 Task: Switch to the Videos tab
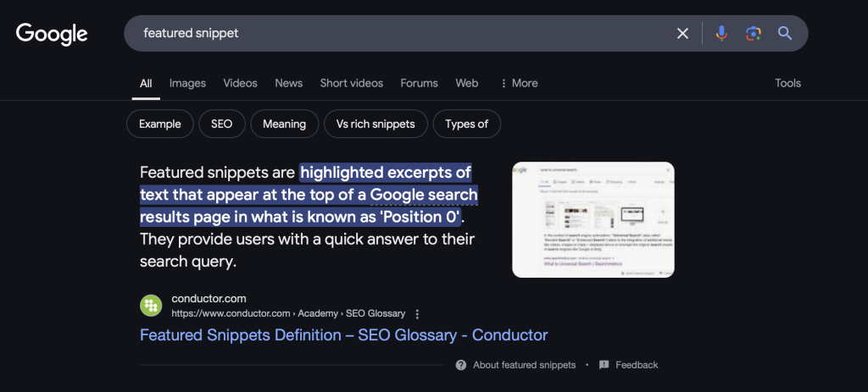(240, 84)
